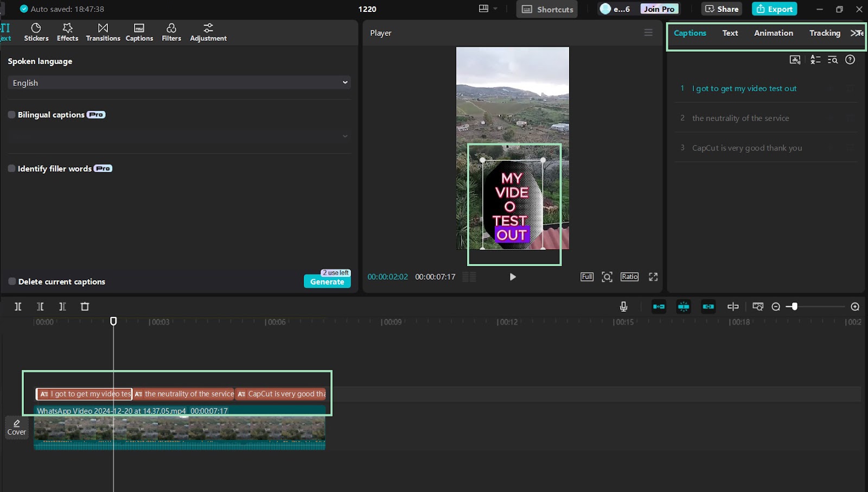
Task: Click the Export button
Action: tap(774, 9)
